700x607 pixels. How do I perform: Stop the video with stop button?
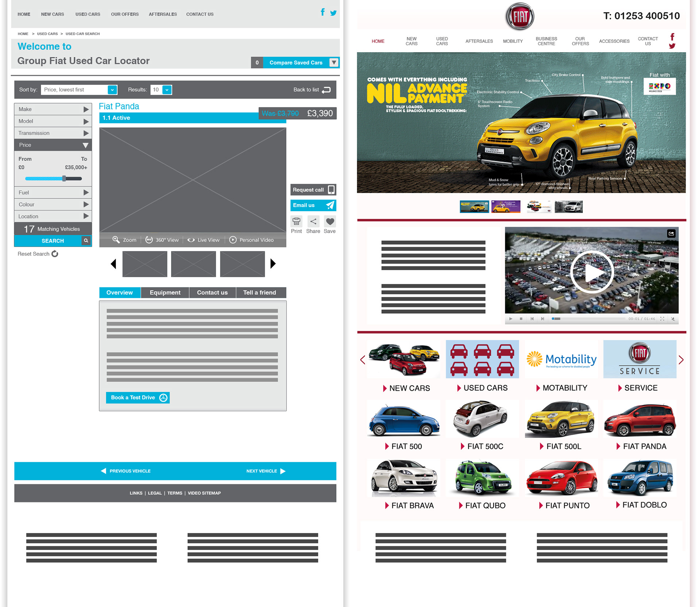[x=521, y=319]
